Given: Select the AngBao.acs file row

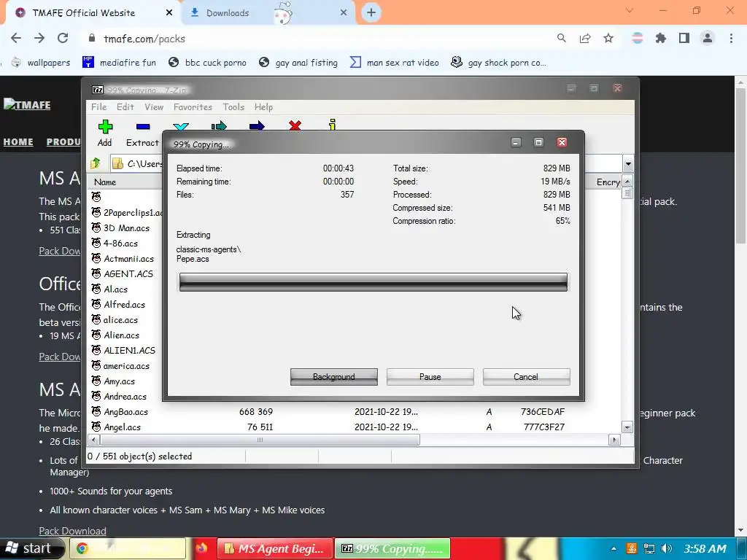Looking at the screenshot, I should 355,412.
